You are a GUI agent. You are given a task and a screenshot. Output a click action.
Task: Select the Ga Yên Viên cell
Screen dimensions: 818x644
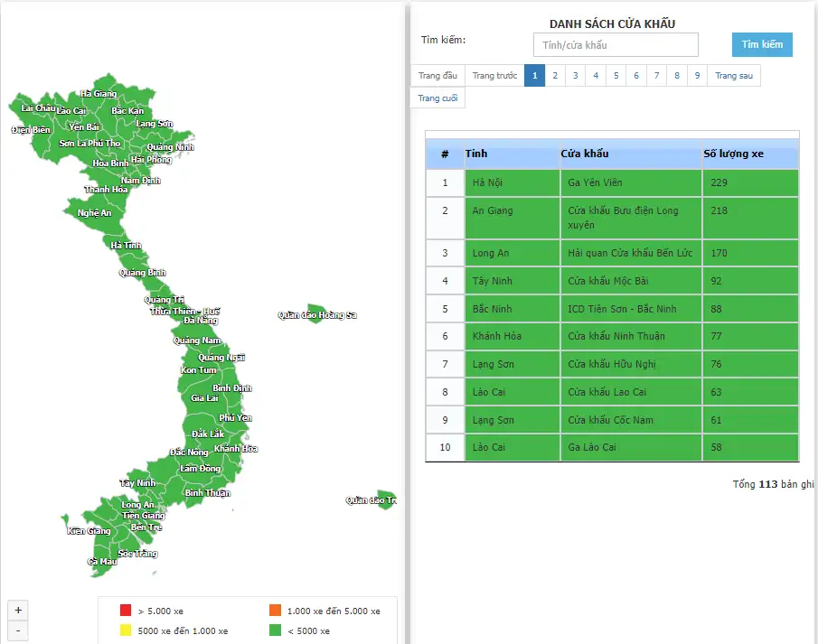631,182
